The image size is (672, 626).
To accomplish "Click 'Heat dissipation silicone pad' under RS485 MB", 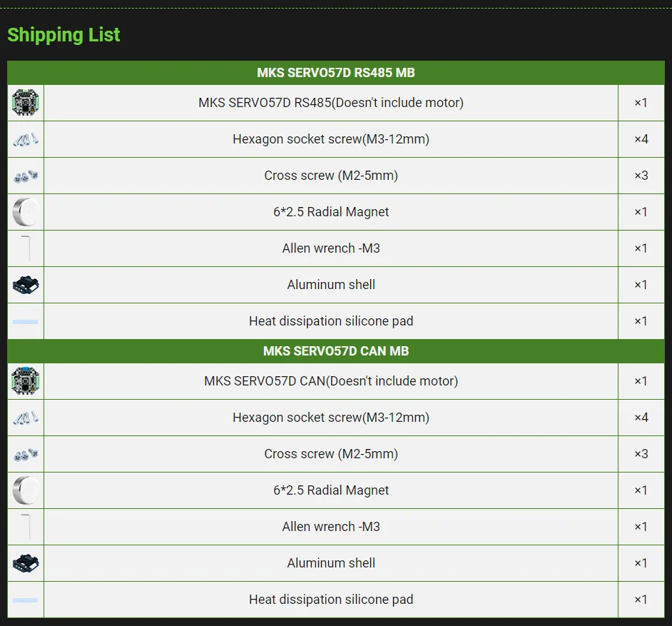I will tap(331, 321).
